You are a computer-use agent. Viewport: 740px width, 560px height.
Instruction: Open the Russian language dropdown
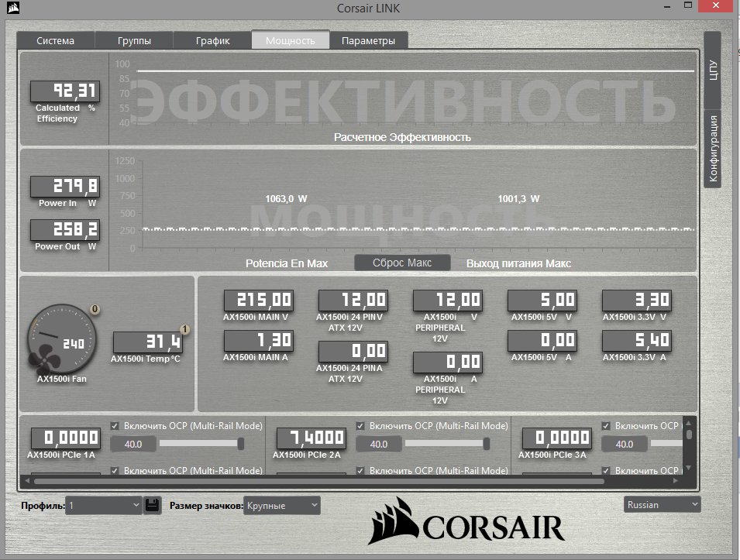tap(663, 505)
